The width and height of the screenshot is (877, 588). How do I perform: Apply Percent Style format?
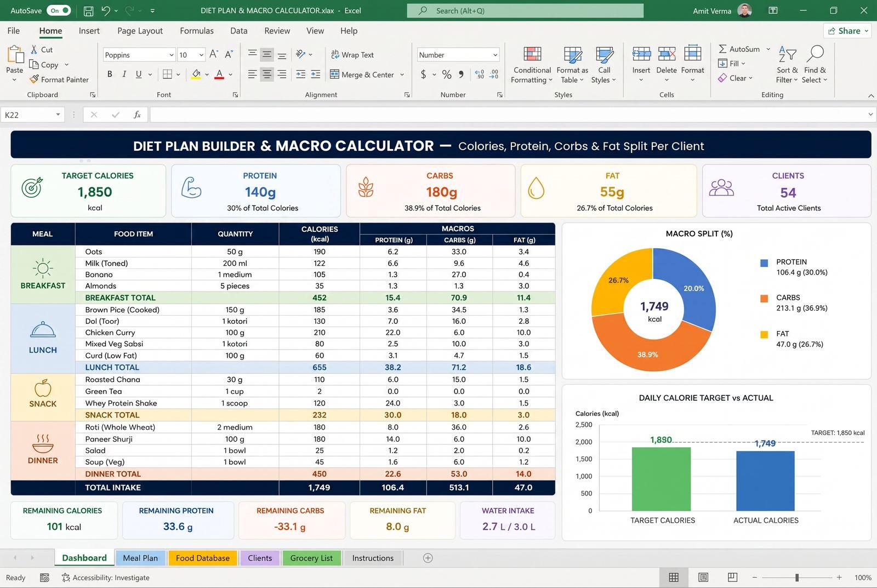coord(447,74)
